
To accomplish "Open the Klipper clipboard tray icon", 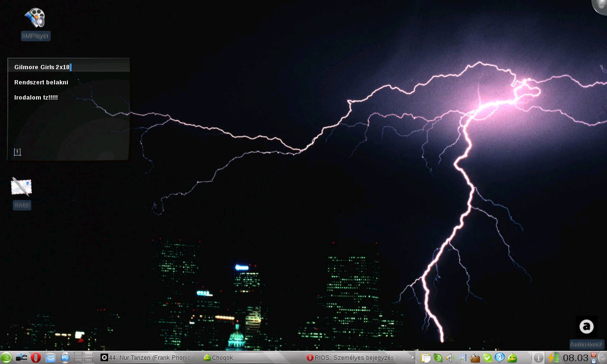I will (x=426, y=358).
